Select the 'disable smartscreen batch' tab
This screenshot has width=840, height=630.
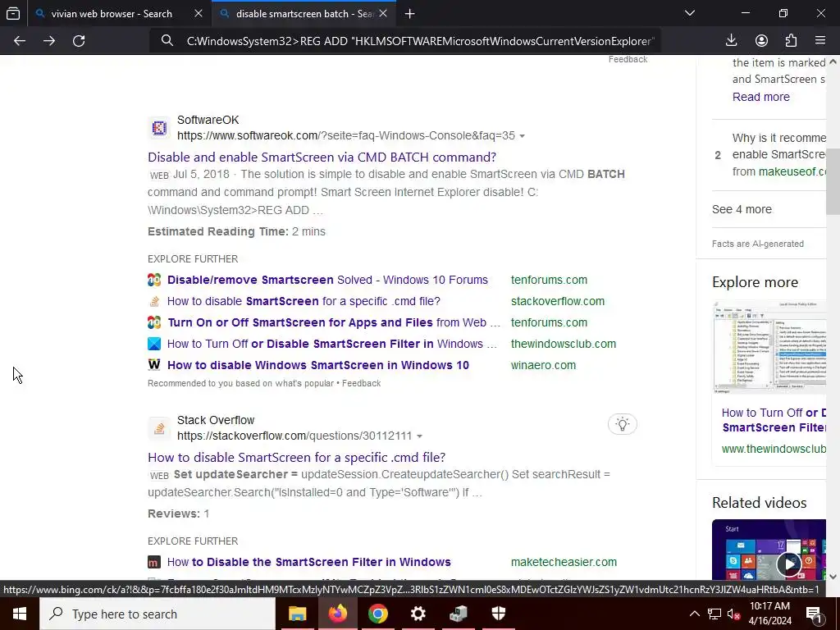(304, 14)
